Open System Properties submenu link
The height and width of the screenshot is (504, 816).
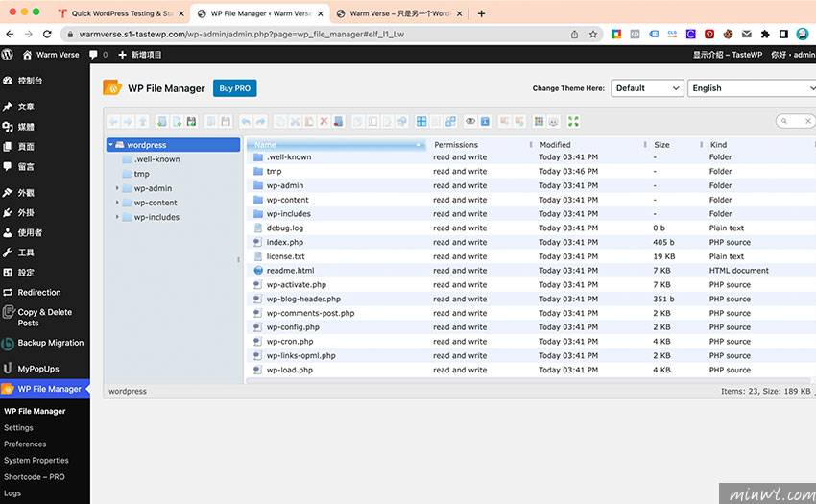pos(36,461)
